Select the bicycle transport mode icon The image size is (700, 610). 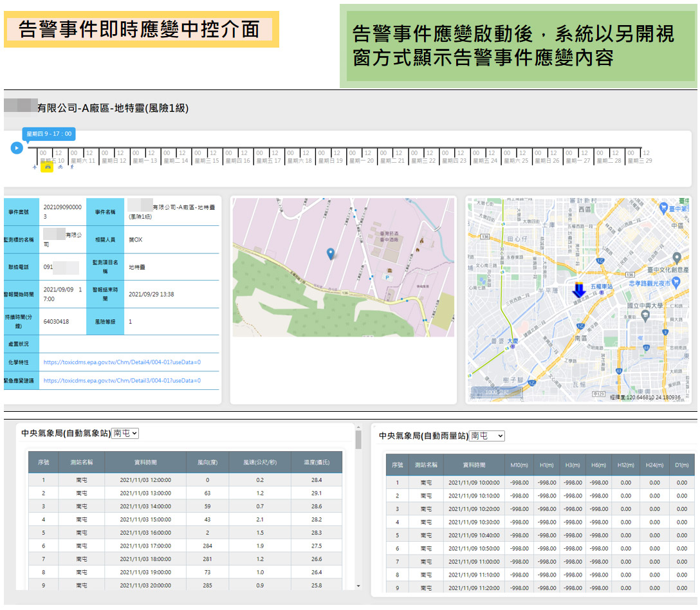[x=60, y=167]
